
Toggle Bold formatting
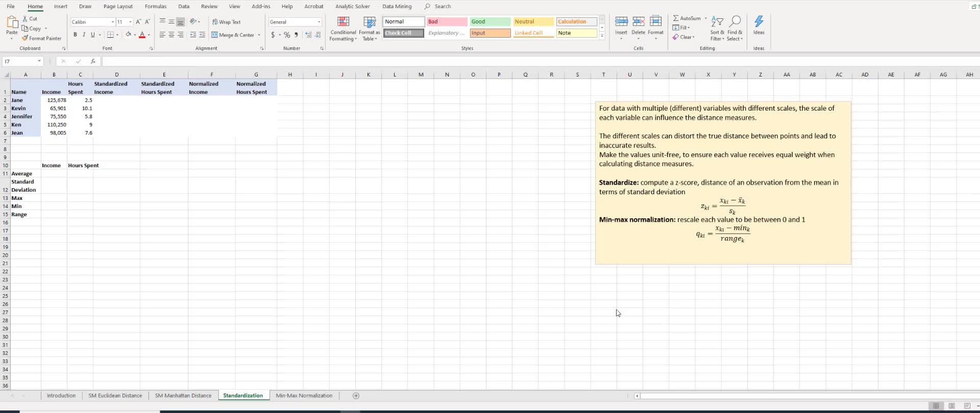pos(75,35)
